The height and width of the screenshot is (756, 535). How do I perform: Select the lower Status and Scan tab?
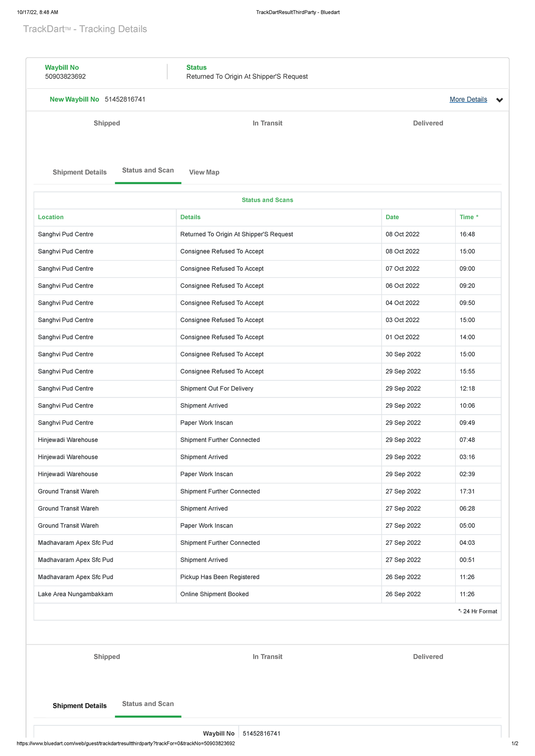tap(148, 704)
